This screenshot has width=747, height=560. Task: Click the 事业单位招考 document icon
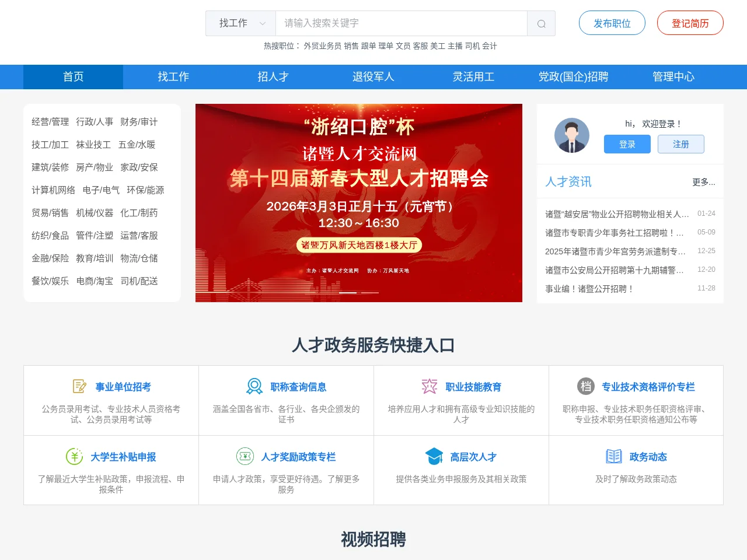79,386
